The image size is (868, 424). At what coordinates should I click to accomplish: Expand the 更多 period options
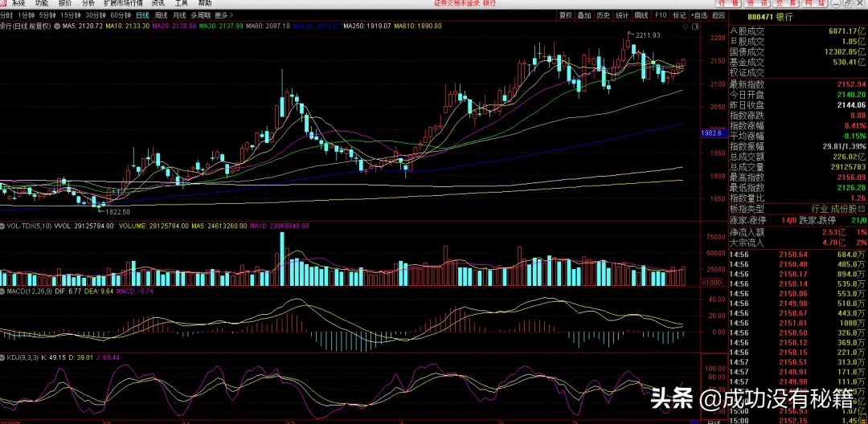tap(222, 15)
